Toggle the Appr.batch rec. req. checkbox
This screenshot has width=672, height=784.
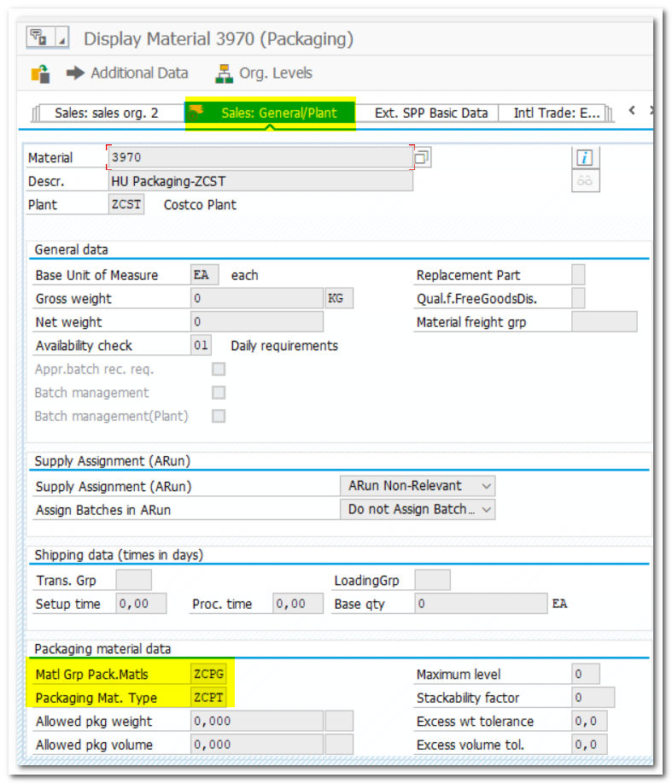coord(219,370)
